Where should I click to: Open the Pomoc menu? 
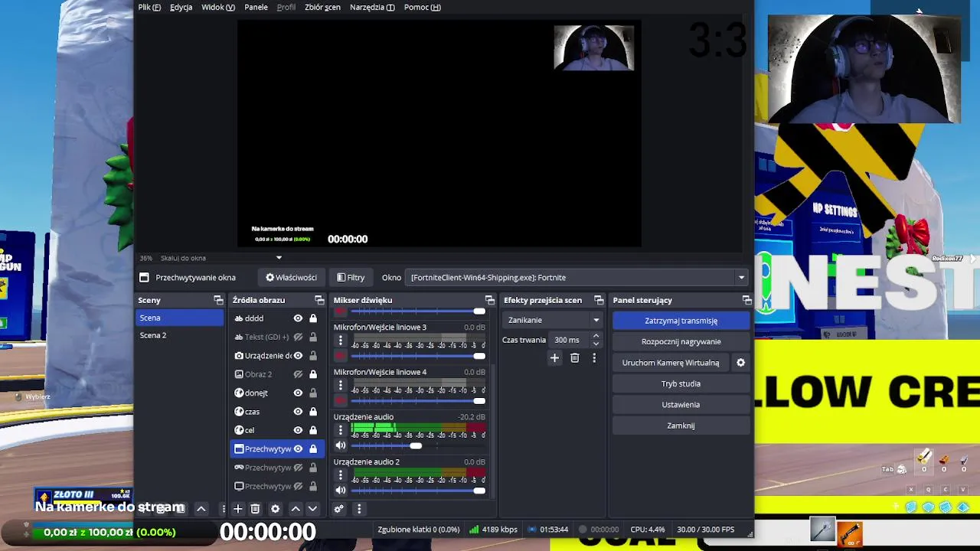point(422,7)
